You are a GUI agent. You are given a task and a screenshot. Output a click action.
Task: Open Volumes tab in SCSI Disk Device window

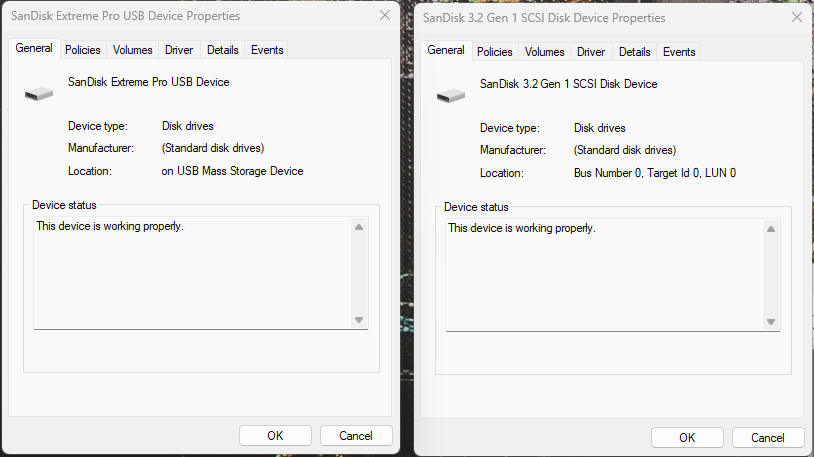545,52
